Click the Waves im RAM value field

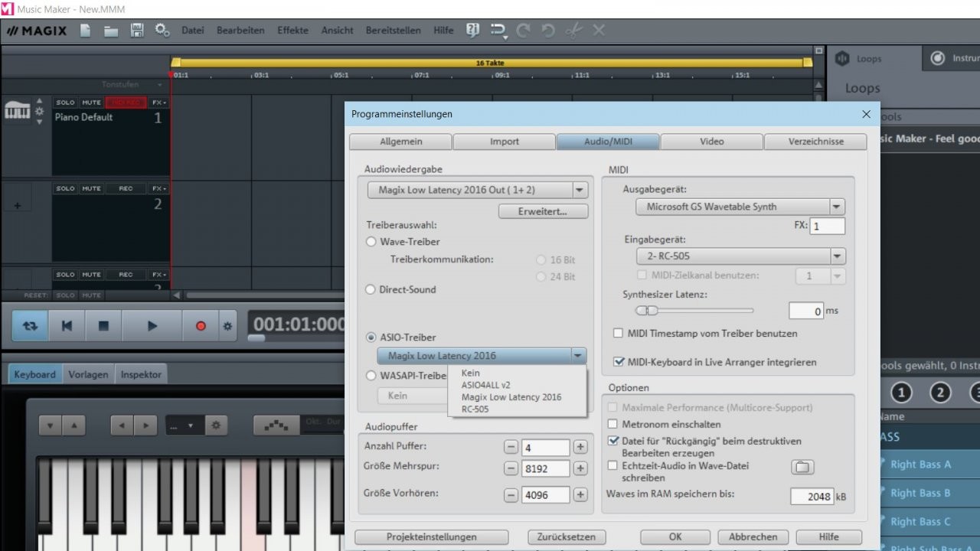coord(812,497)
